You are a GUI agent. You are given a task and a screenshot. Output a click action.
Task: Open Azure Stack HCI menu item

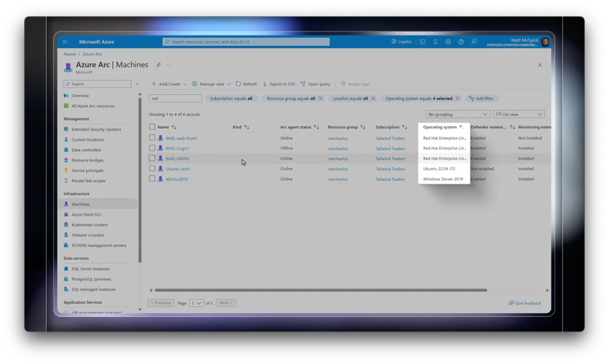click(86, 215)
